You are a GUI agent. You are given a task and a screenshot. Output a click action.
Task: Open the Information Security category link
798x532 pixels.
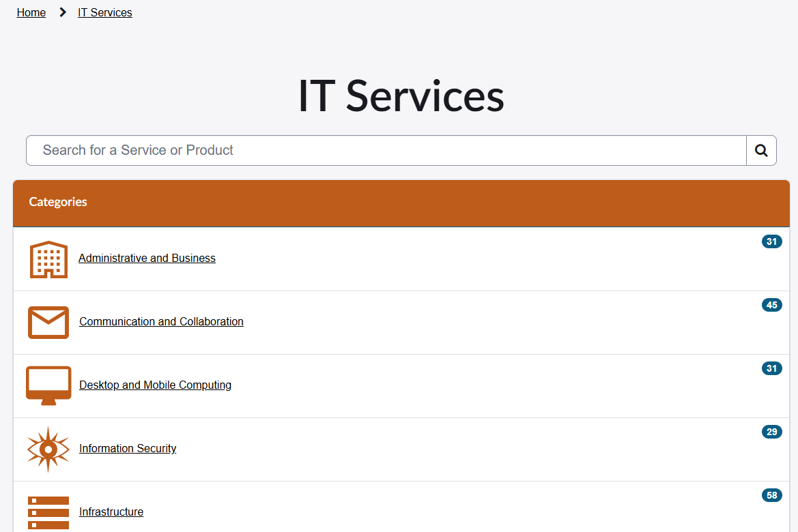pyautogui.click(x=128, y=448)
